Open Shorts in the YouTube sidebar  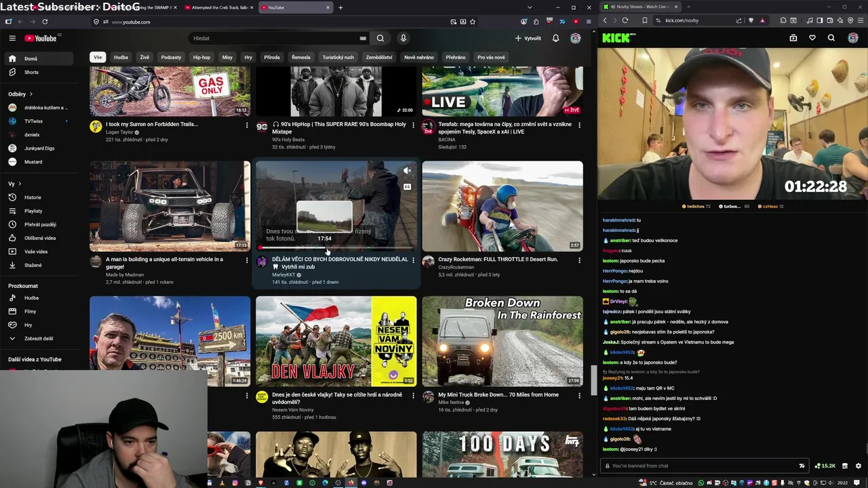39,73
